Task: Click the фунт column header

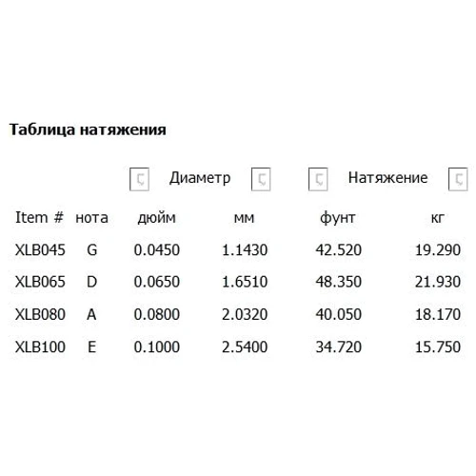Action: [338, 218]
